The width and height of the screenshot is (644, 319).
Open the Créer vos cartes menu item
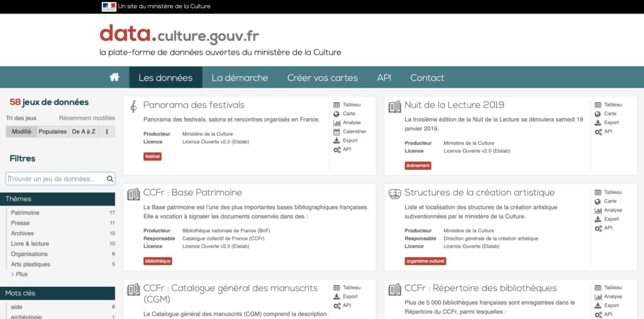coord(322,78)
